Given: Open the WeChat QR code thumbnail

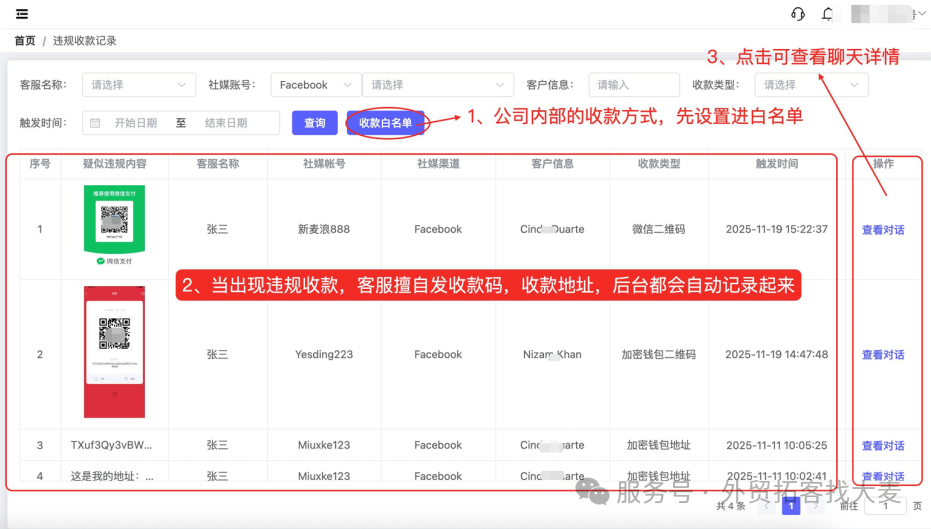Looking at the screenshot, I should pos(114,224).
